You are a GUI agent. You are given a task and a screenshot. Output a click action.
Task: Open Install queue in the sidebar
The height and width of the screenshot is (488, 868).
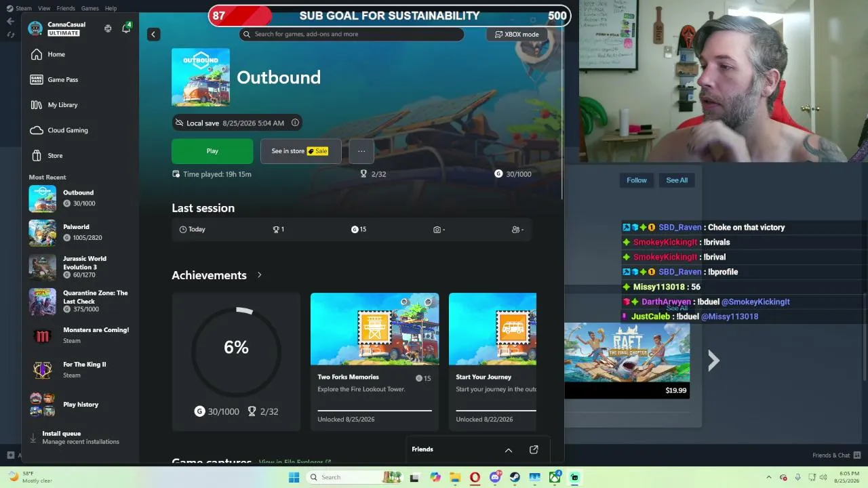(x=80, y=437)
